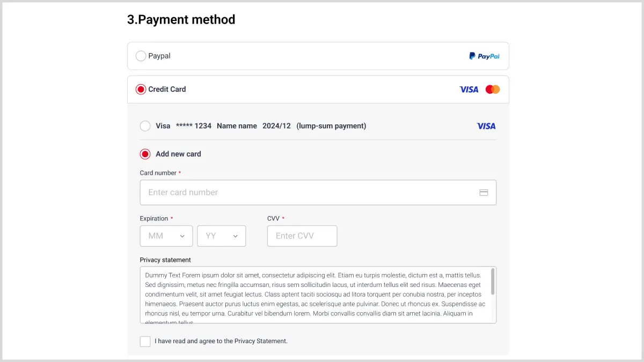The image size is (644, 362).
Task: Select the Credit Card payment option
Action: pos(141,89)
